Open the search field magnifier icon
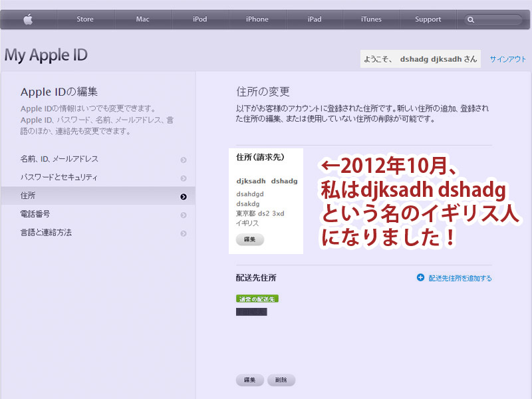Image resolution: width=532 pixels, height=399 pixels. click(471, 19)
